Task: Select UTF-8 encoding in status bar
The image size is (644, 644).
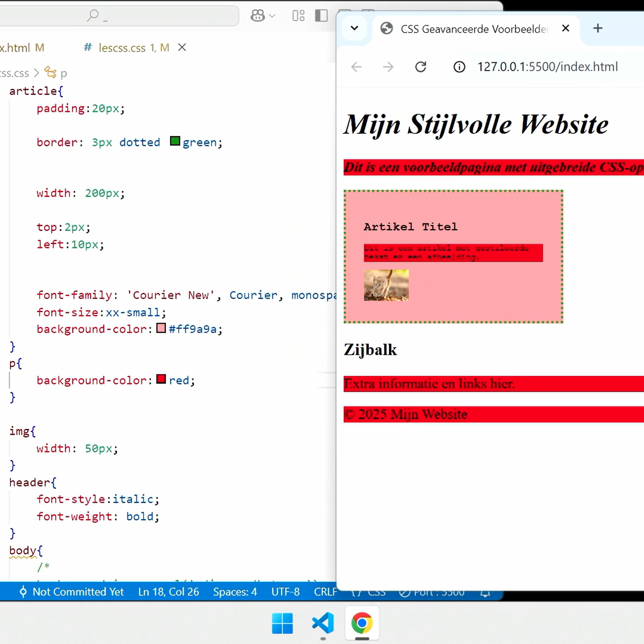Action: tap(285, 592)
